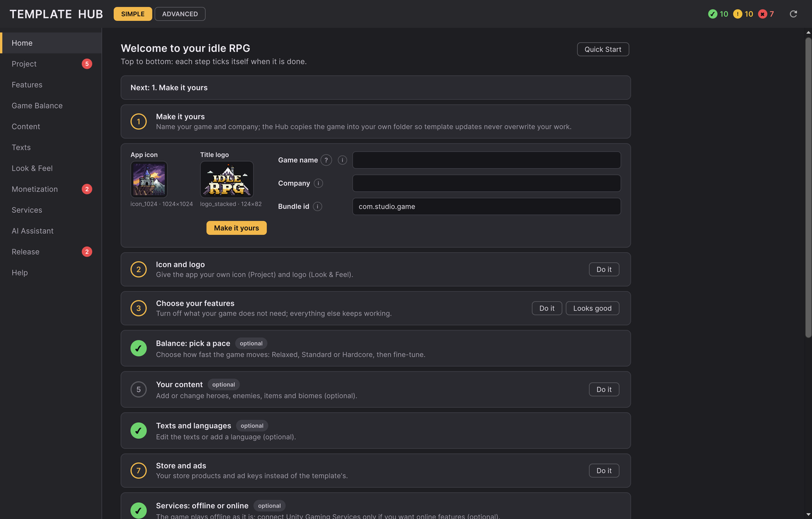
Task: Click the step 2 number circle
Action: (139, 270)
